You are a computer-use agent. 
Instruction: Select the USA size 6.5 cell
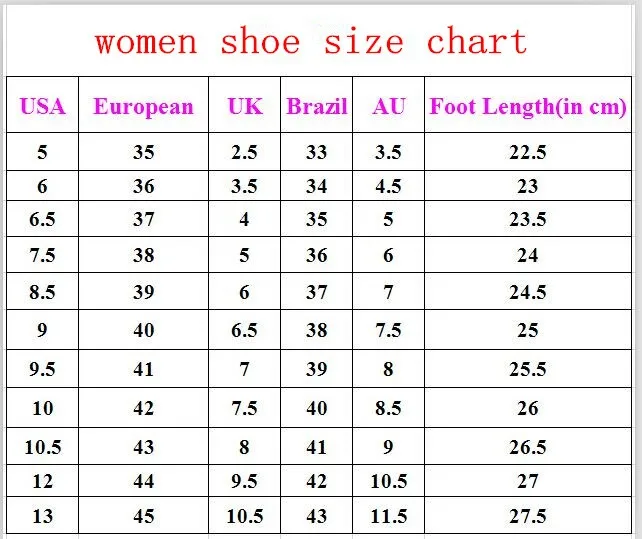click(43, 219)
